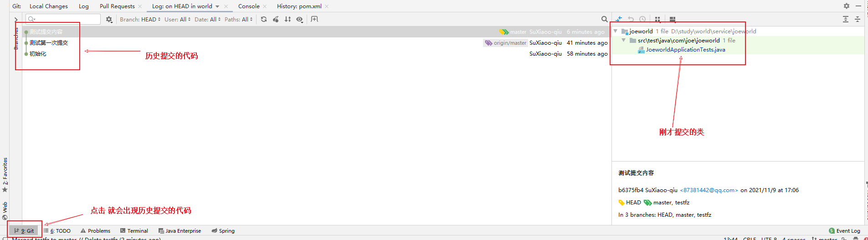Switch to the Log tab
The height and width of the screenshot is (240, 868).
(84, 6)
